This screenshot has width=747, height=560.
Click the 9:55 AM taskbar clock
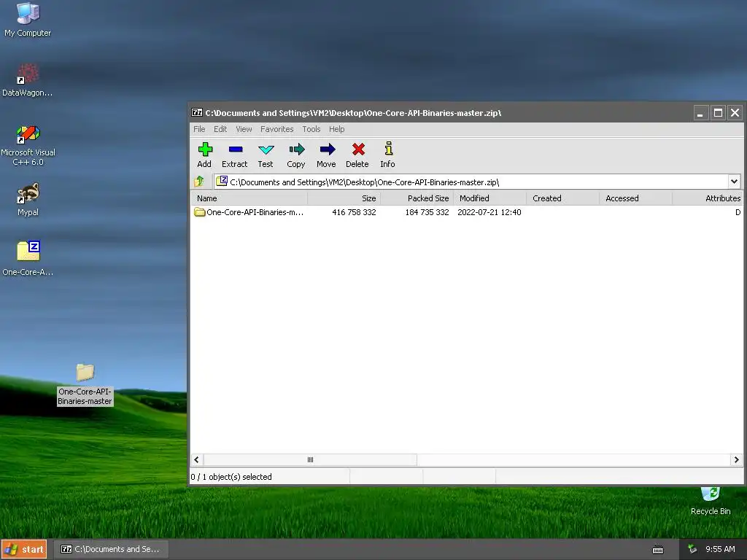click(720, 549)
